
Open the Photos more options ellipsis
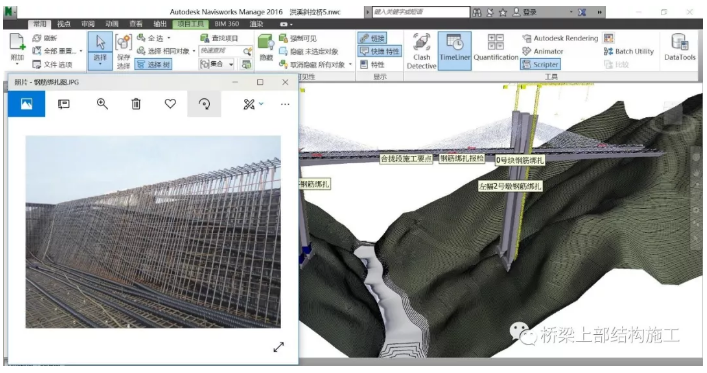point(285,104)
